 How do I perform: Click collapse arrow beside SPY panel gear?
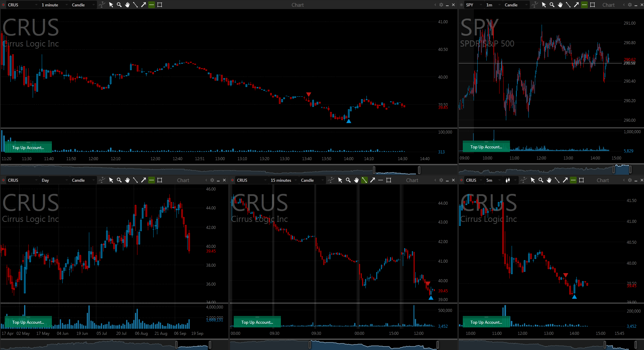coord(624,5)
